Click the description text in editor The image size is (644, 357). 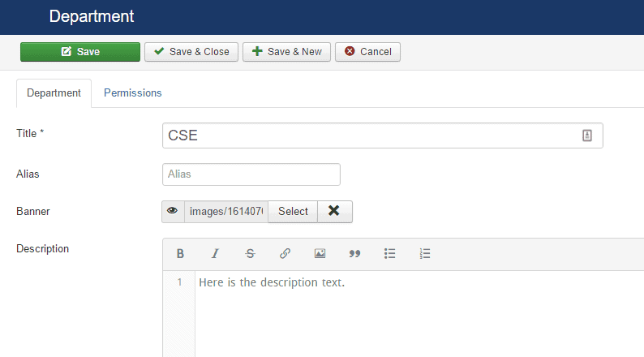click(x=272, y=283)
